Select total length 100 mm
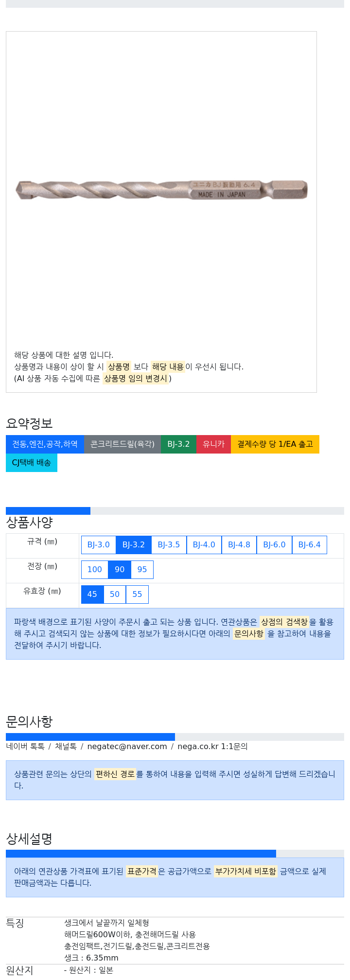The width and height of the screenshot is (350, 980). 95,570
